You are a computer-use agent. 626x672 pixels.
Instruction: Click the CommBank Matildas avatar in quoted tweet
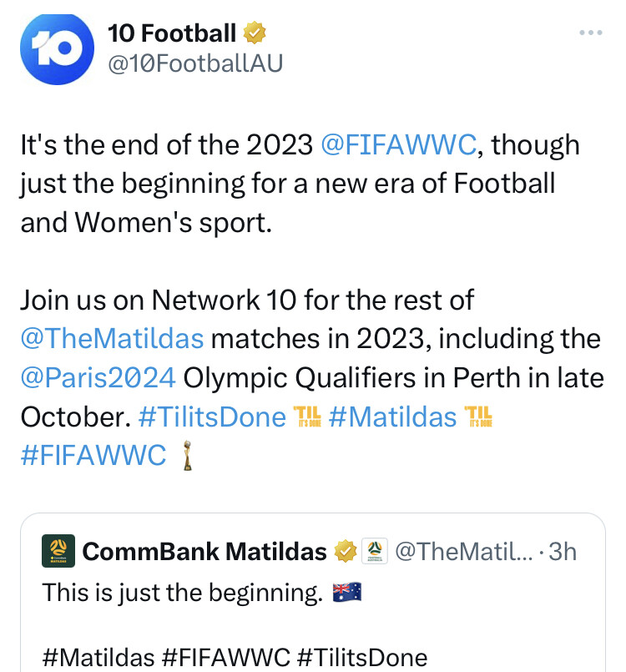point(59,551)
